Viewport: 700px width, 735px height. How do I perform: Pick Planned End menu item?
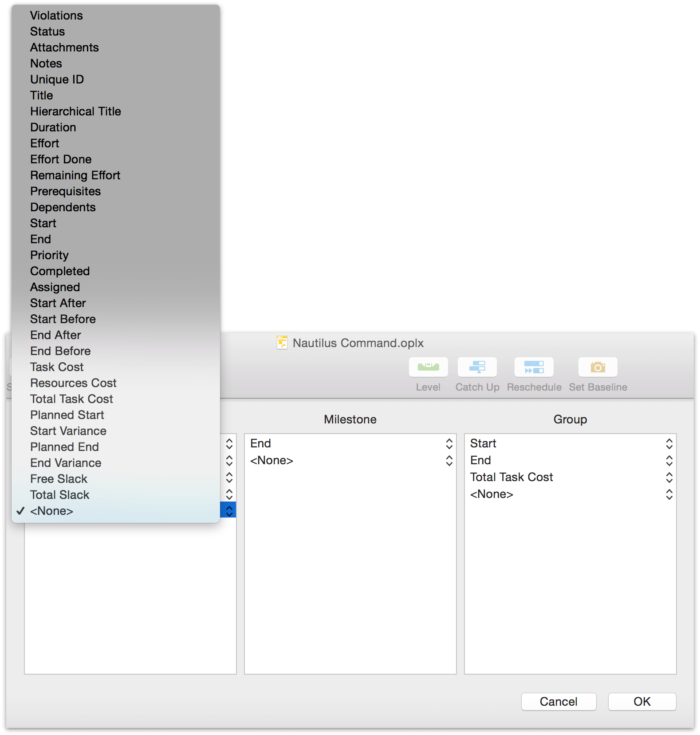(x=116, y=447)
